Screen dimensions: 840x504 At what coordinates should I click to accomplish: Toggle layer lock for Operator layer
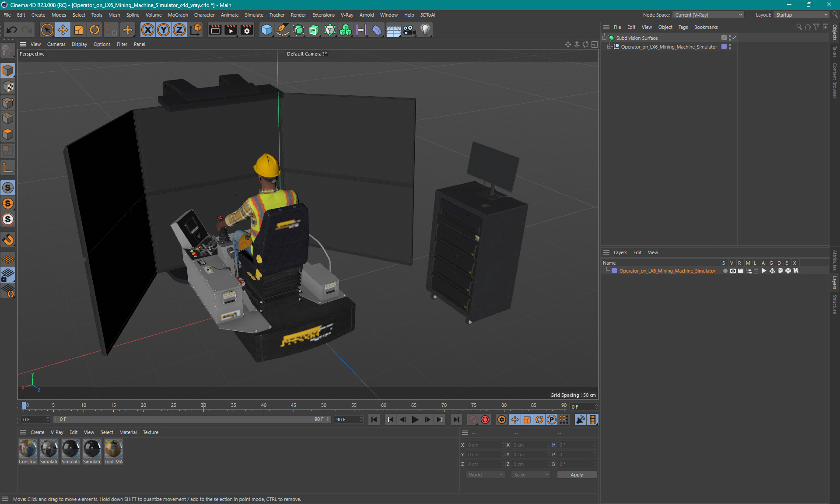tap(756, 271)
